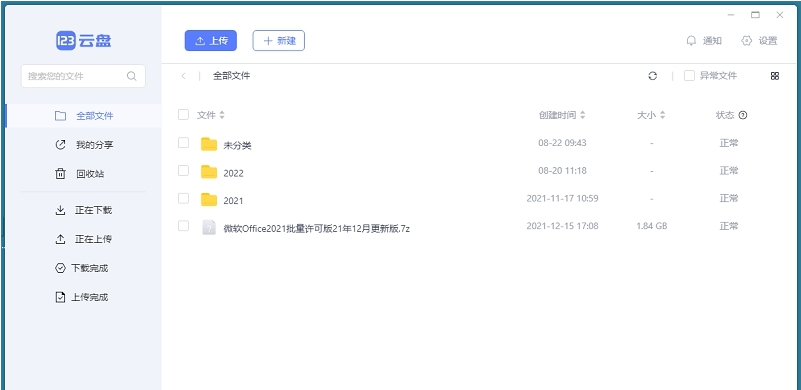Show the 正在下载 list

pyautogui.click(x=83, y=210)
